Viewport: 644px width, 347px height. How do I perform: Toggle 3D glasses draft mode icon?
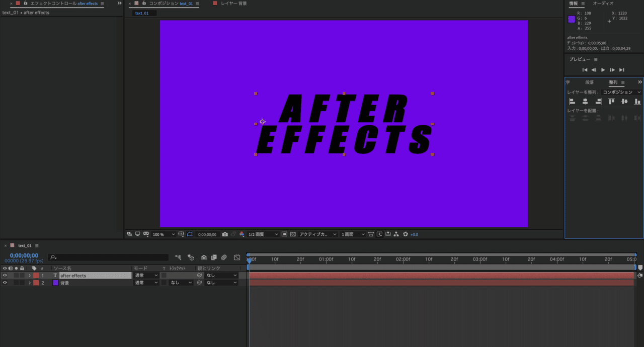coord(146,234)
